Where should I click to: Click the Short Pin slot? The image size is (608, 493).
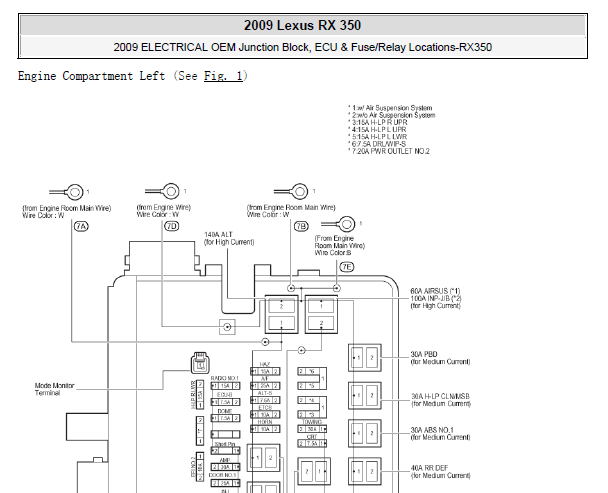pyautogui.click(x=225, y=451)
